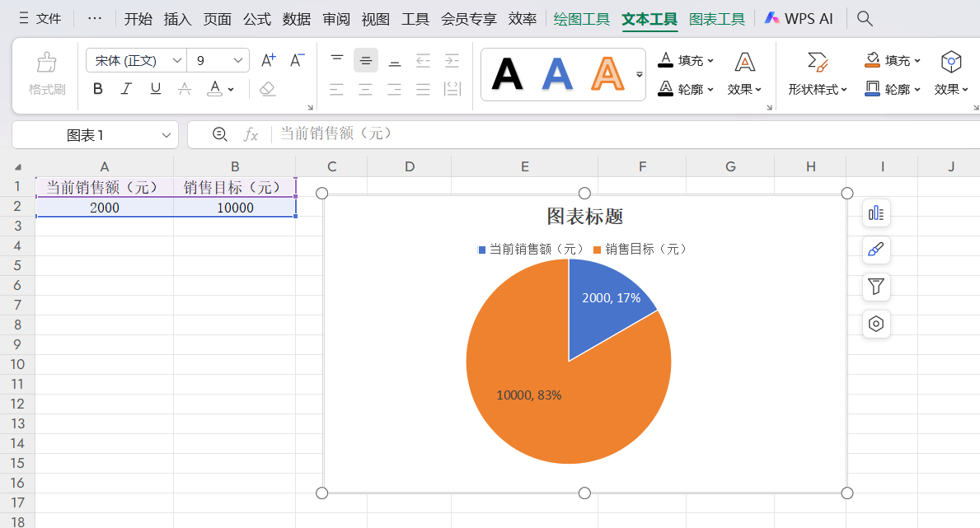Open the font color picker arrow

tap(230, 89)
